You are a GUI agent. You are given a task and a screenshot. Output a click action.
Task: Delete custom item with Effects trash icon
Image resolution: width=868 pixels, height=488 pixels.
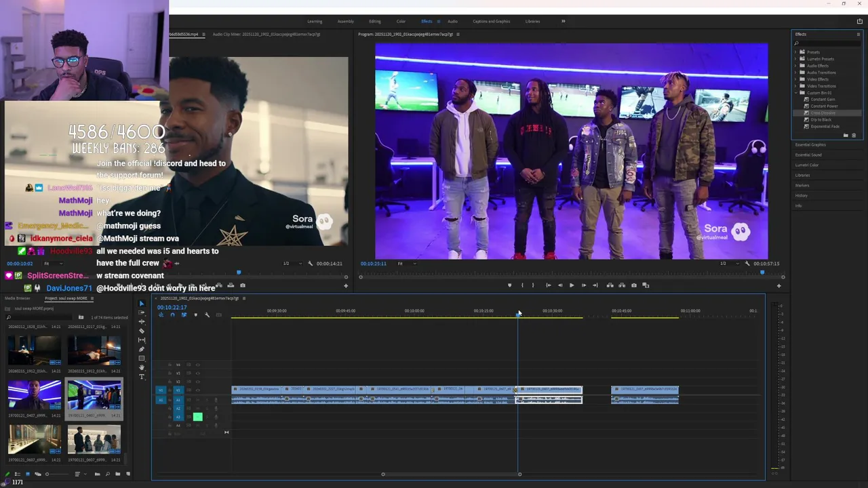pyautogui.click(x=854, y=136)
